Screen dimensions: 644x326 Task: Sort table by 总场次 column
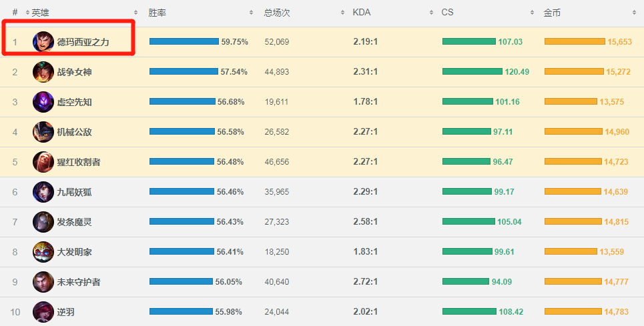pos(277,13)
